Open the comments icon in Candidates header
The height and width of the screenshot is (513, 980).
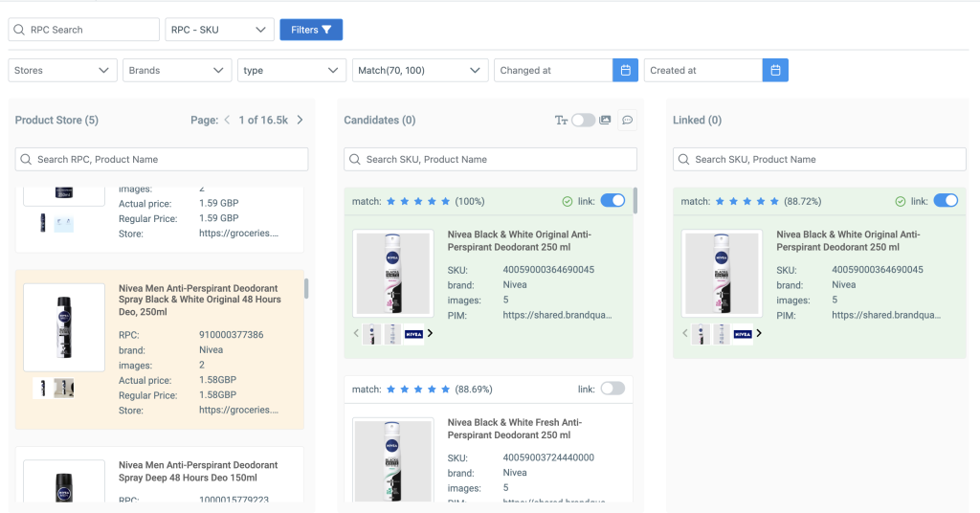[x=627, y=120]
